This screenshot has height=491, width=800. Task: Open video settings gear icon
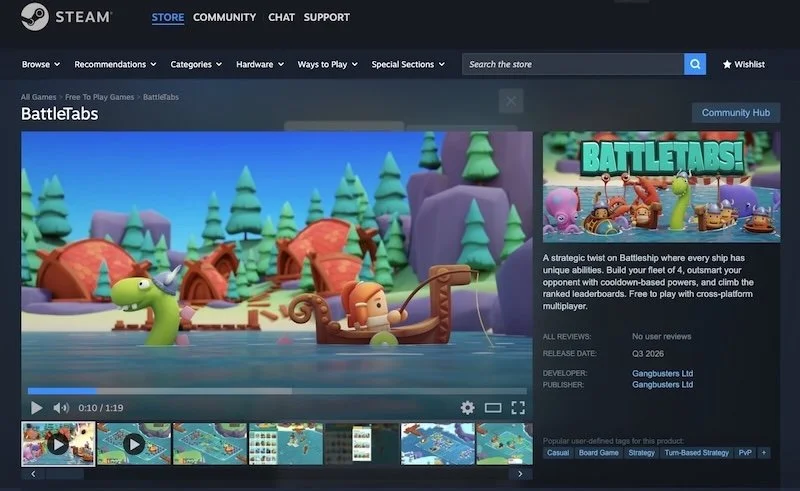[467, 408]
